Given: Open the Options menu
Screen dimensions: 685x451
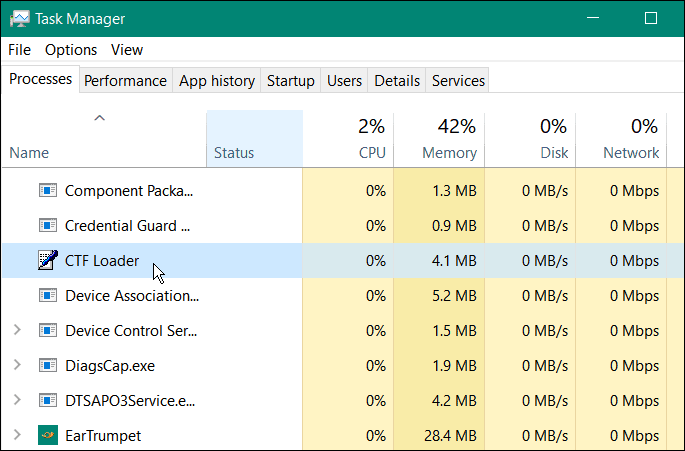Looking at the screenshot, I should tap(71, 50).
